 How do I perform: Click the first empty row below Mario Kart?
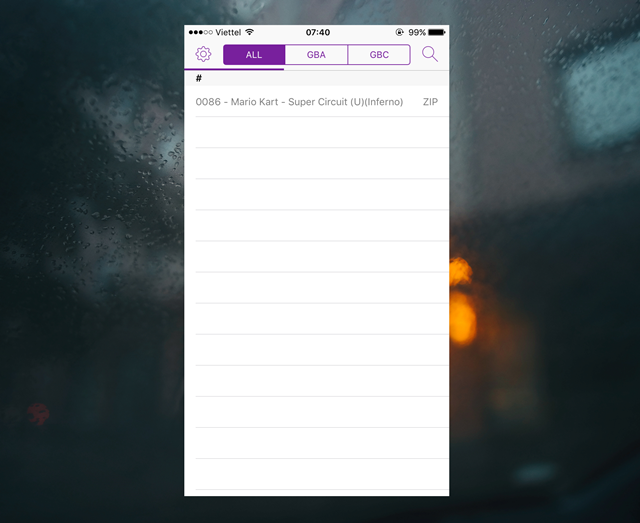tap(317, 133)
